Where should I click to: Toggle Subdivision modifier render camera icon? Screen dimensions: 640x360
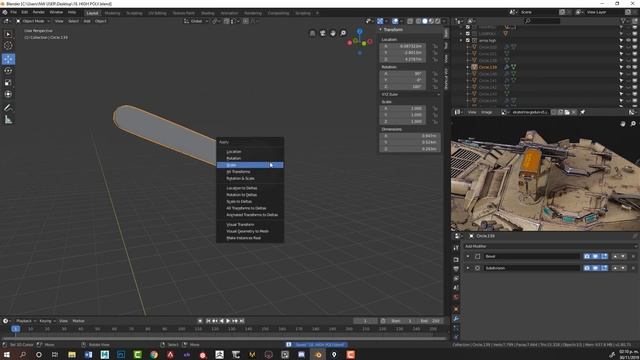(x=587, y=268)
